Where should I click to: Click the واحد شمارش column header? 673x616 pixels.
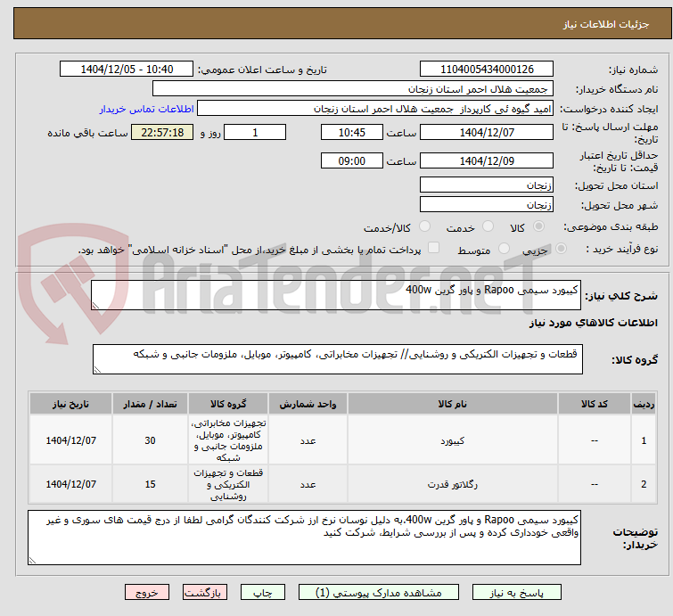point(308,404)
